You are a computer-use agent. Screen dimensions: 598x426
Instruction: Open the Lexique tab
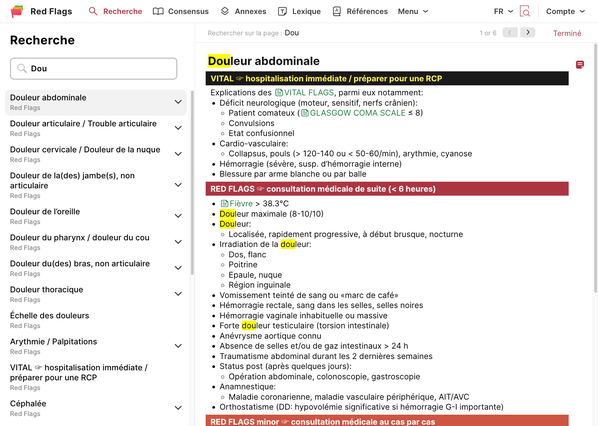coord(299,11)
